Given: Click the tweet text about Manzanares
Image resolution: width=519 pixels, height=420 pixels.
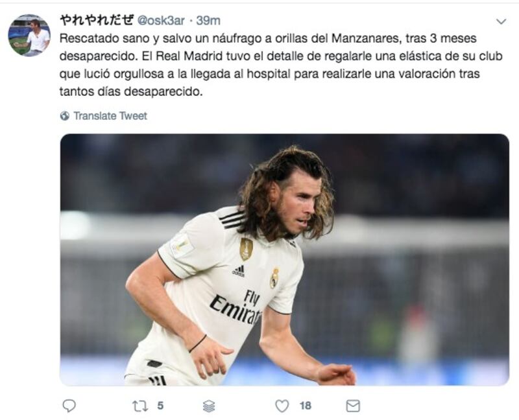Looking at the screenshot, I should [x=281, y=65].
